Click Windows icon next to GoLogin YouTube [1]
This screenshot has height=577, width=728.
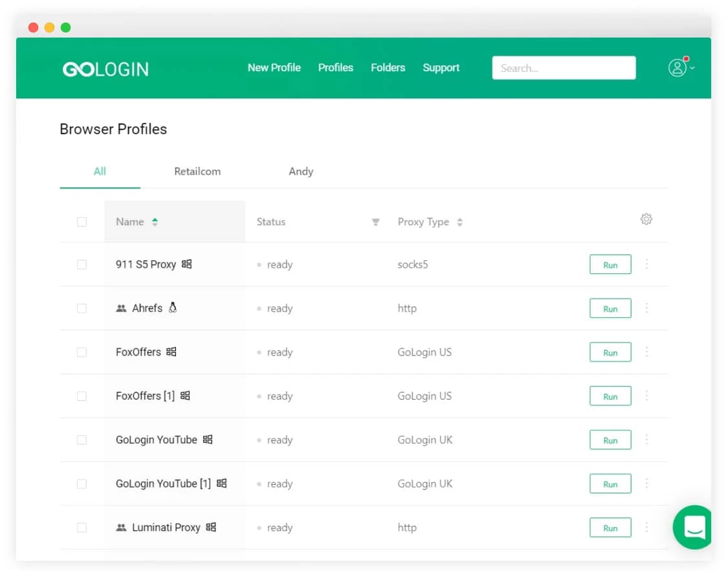[221, 483]
